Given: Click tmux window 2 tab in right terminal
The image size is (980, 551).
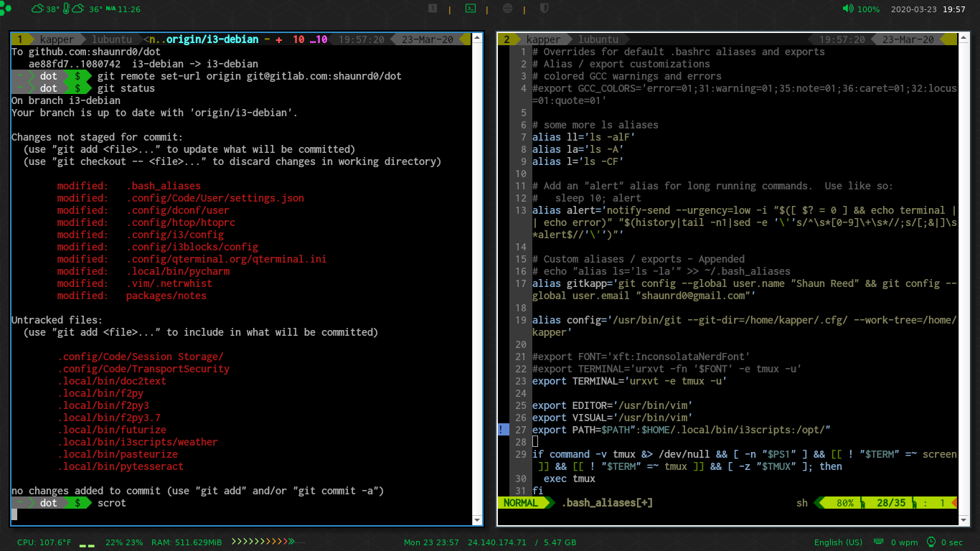Looking at the screenshot, I should pos(508,39).
